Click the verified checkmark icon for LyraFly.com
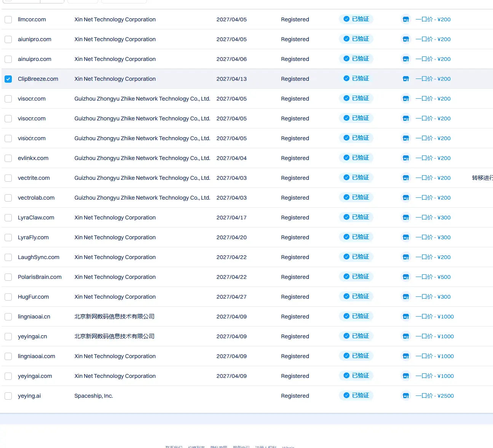Screen dimensions: 493x448 tap(346, 237)
